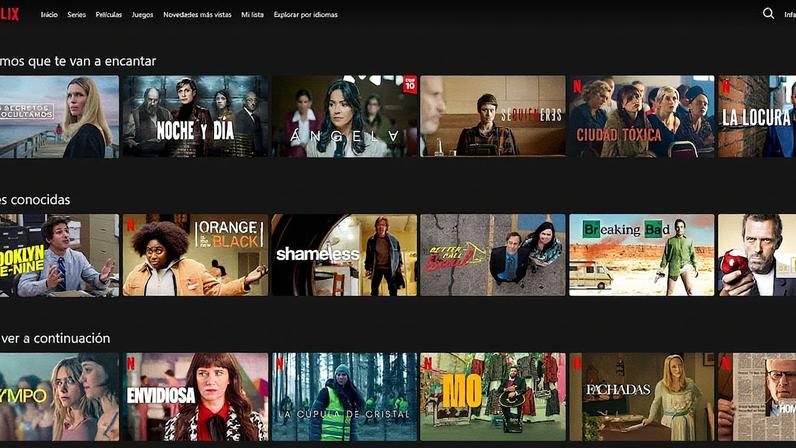Open Brooklyn Nine-Nine thumbnail
The height and width of the screenshot is (448, 796).
click(59, 255)
